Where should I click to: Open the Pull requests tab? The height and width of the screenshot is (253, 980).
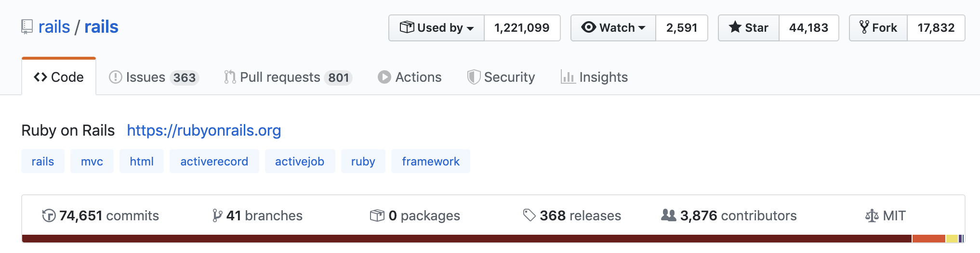click(288, 77)
